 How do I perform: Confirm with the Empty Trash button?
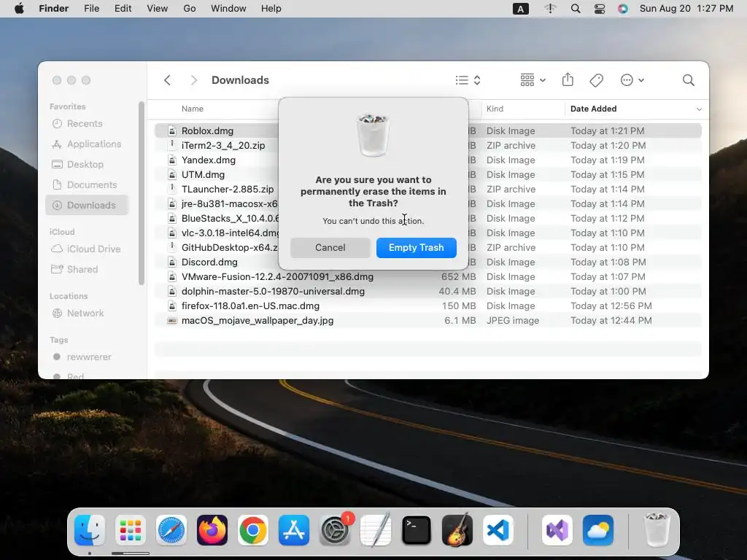[x=416, y=248]
